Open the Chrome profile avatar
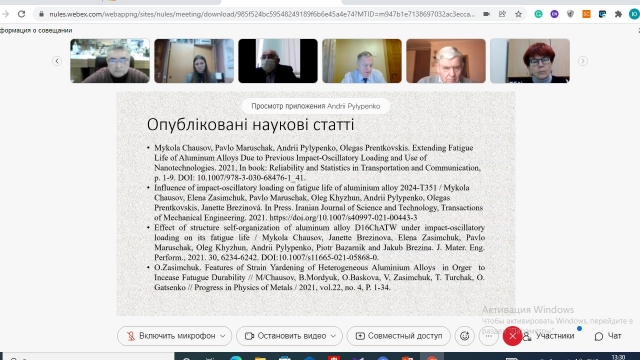This screenshot has width=640, height=360. pos(634,14)
